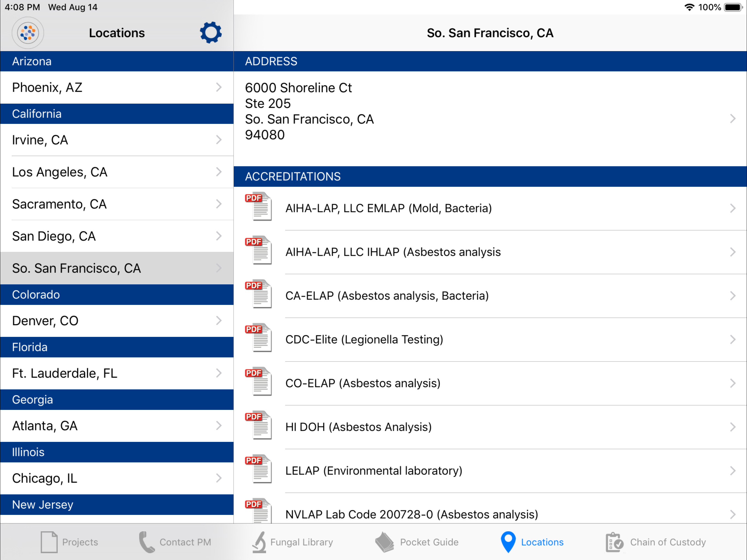
Task: Open PDF icon for CDC-Elite accreditation
Action: [x=258, y=337]
